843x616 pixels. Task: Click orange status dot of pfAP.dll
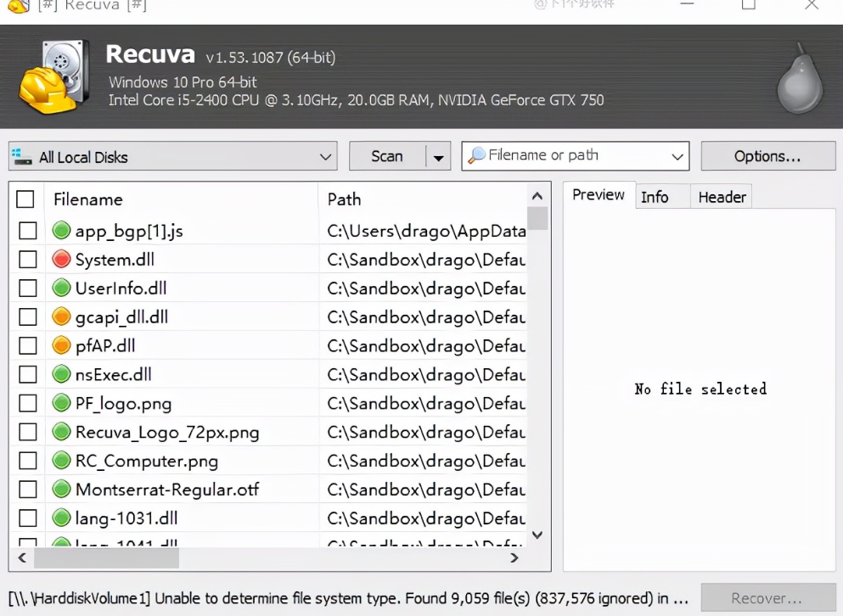(61, 344)
